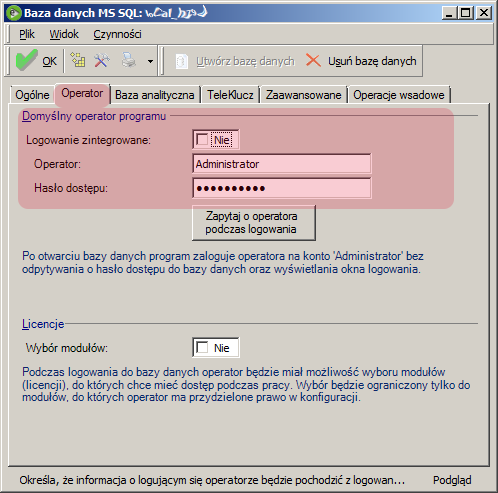Switch to Baza analityczna tab

pyautogui.click(x=155, y=95)
